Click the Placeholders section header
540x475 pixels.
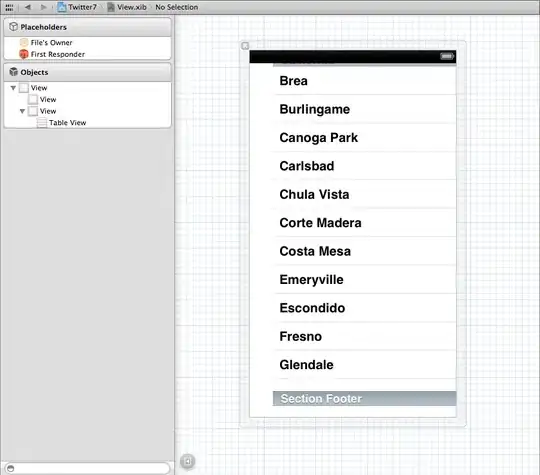point(87,27)
